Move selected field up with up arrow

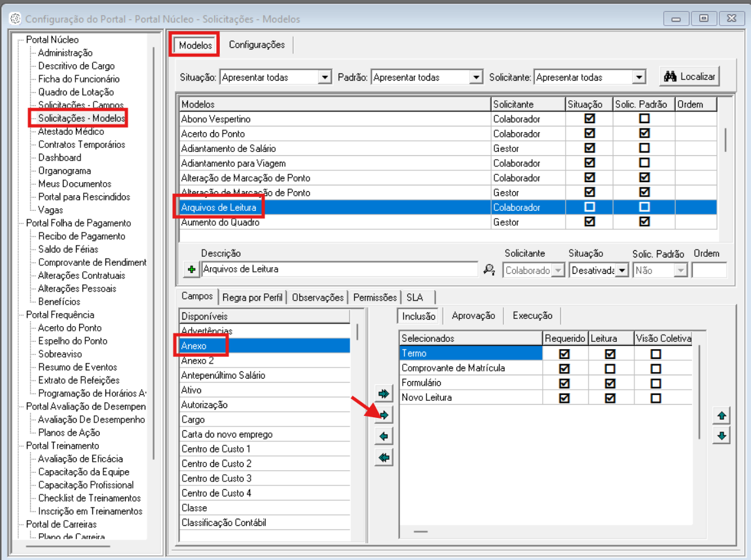tap(722, 416)
